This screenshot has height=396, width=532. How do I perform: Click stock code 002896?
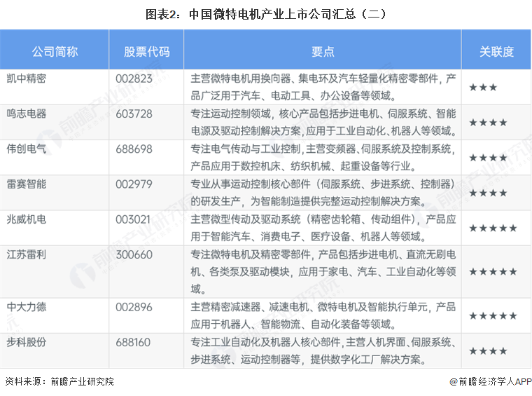pos(134,308)
